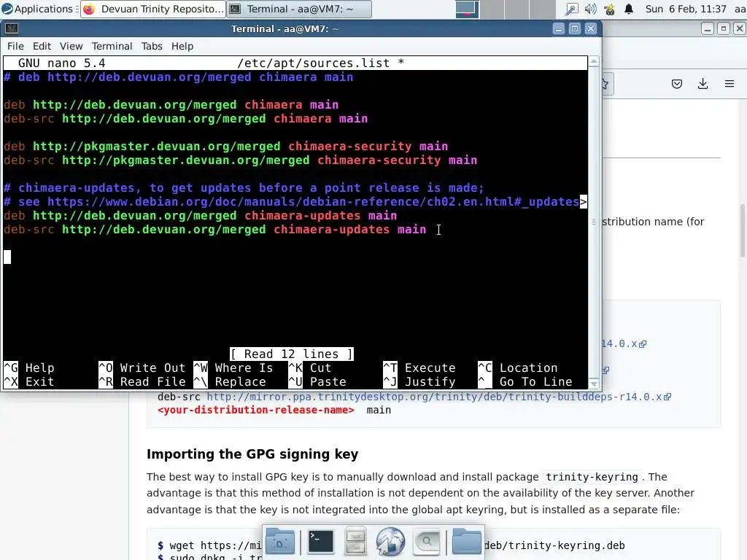Minimize the Firefox window
Image resolution: width=747 pixels, height=560 pixels.
[x=708, y=28]
